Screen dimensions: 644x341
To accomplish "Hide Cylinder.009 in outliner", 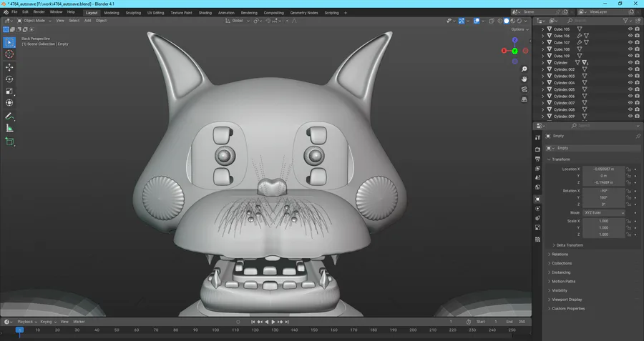I will (x=630, y=117).
